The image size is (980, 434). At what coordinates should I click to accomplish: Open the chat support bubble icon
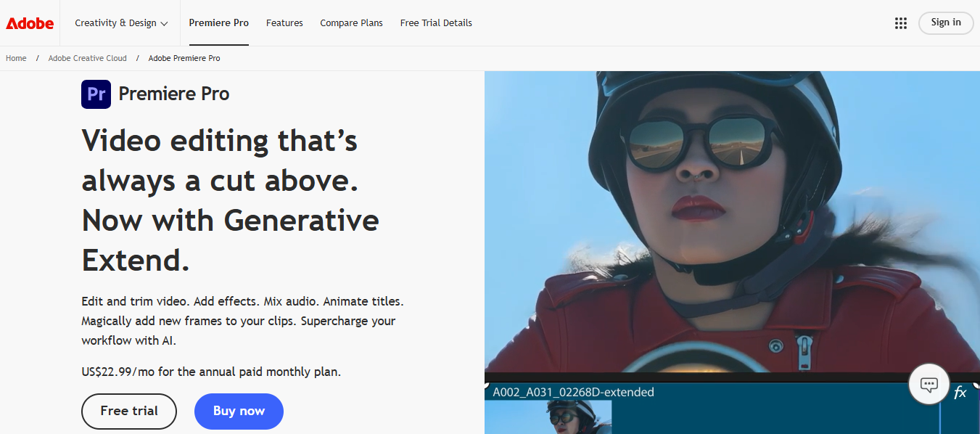929,384
